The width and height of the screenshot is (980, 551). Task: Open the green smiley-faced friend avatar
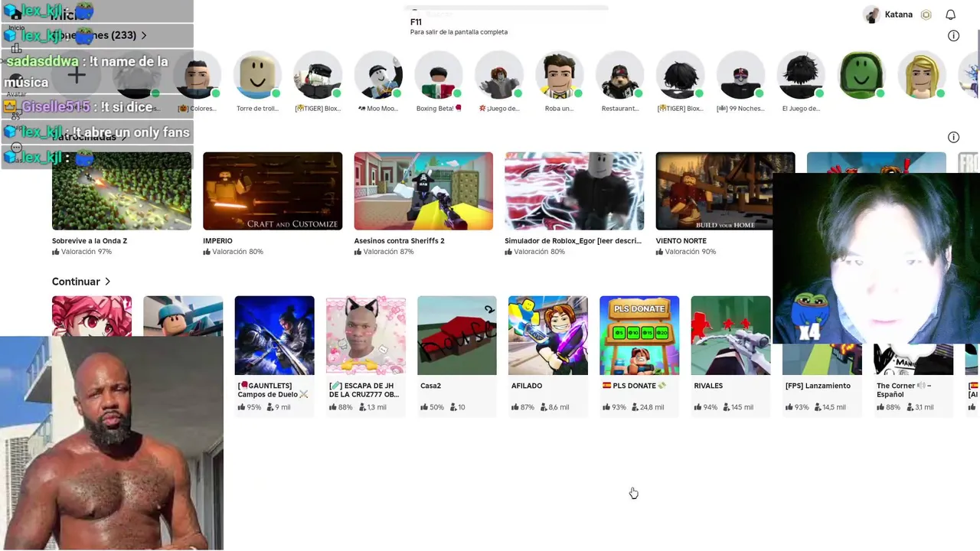862,75
